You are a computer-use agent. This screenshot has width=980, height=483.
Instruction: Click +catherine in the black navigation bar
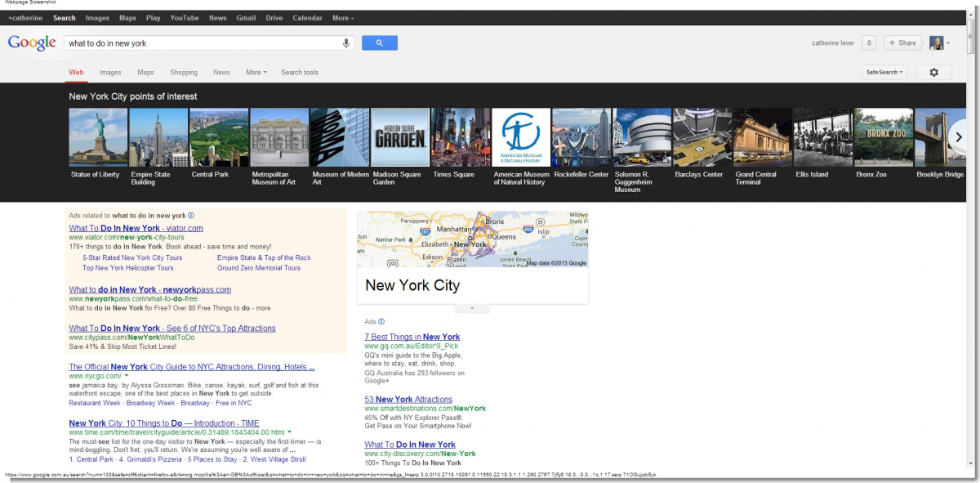[x=26, y=18]
